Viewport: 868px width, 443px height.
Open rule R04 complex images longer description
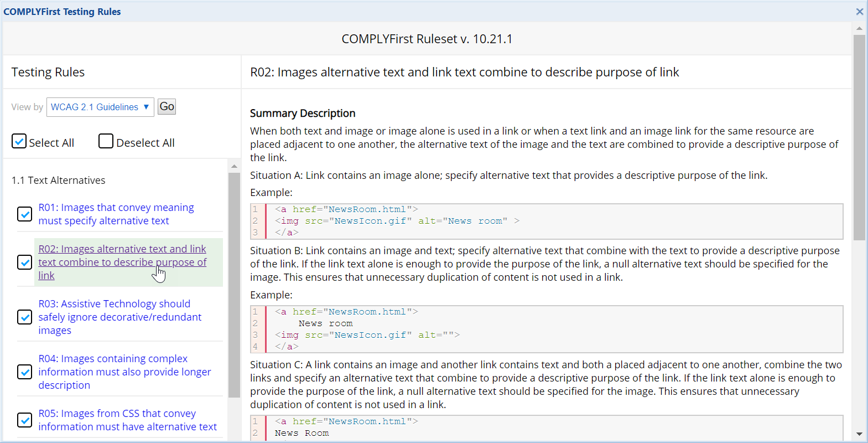pos(124,372)
